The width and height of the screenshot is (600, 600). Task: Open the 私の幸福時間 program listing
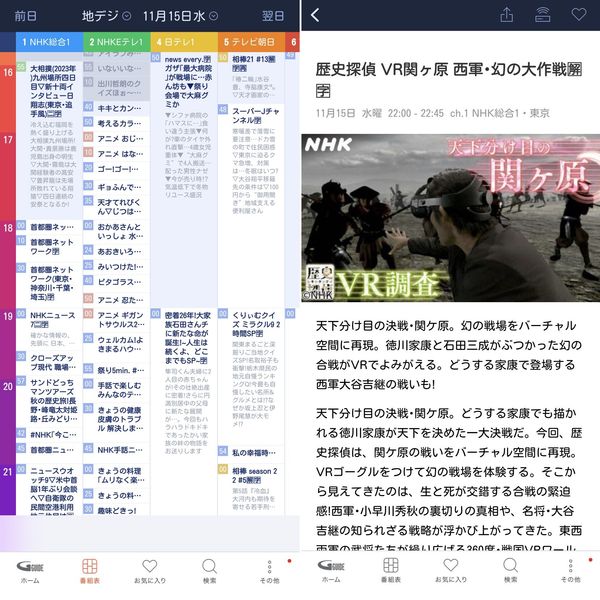pos(251,453)
